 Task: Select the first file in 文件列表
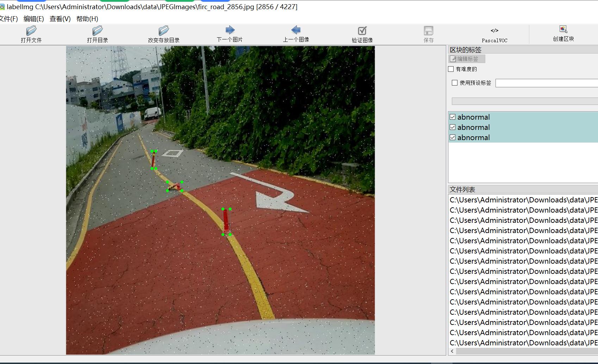click(524, 200)
